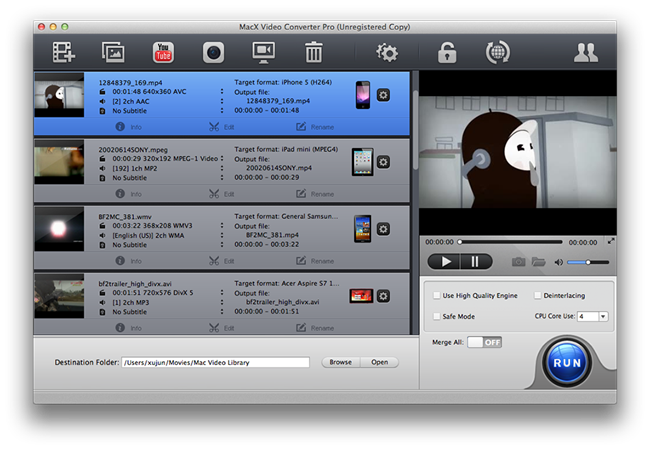Image resolution: width=650 pixels, height=450 pixels.
Task: Open the YouTube downloader
Action: [x=162, y=52]
